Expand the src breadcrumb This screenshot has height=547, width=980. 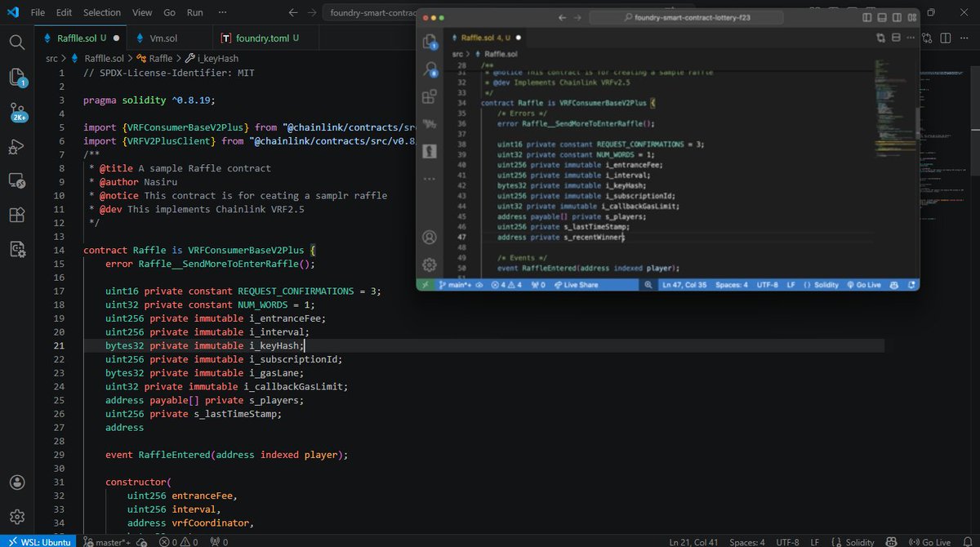[x=51, y=58]
